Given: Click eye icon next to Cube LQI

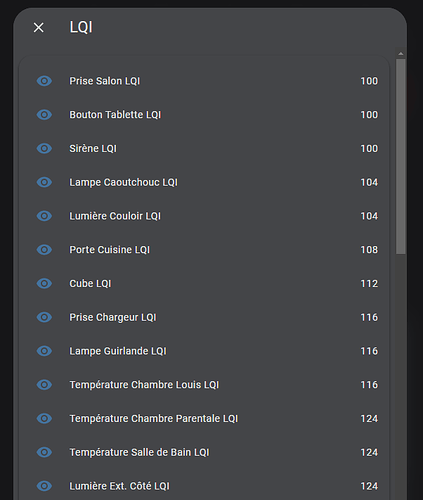Looking at the screenshot, I should coord(44,283).
